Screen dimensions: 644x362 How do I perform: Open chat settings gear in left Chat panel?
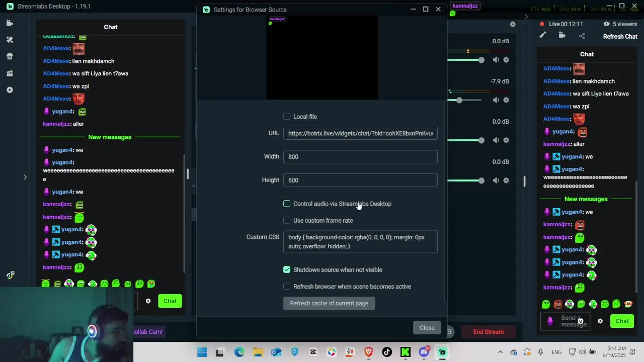[x=148, y=301]
